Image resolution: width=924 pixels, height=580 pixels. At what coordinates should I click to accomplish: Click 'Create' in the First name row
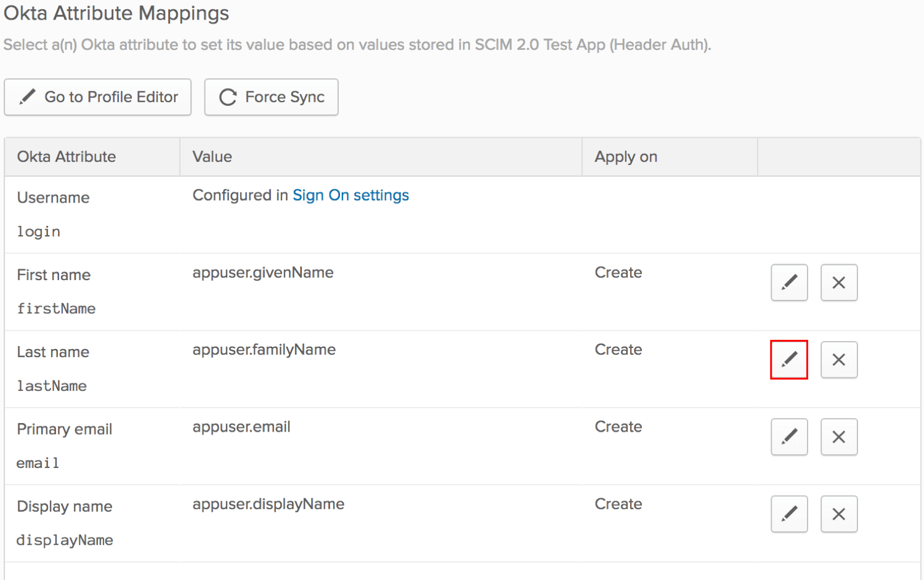tap(618, 273)
